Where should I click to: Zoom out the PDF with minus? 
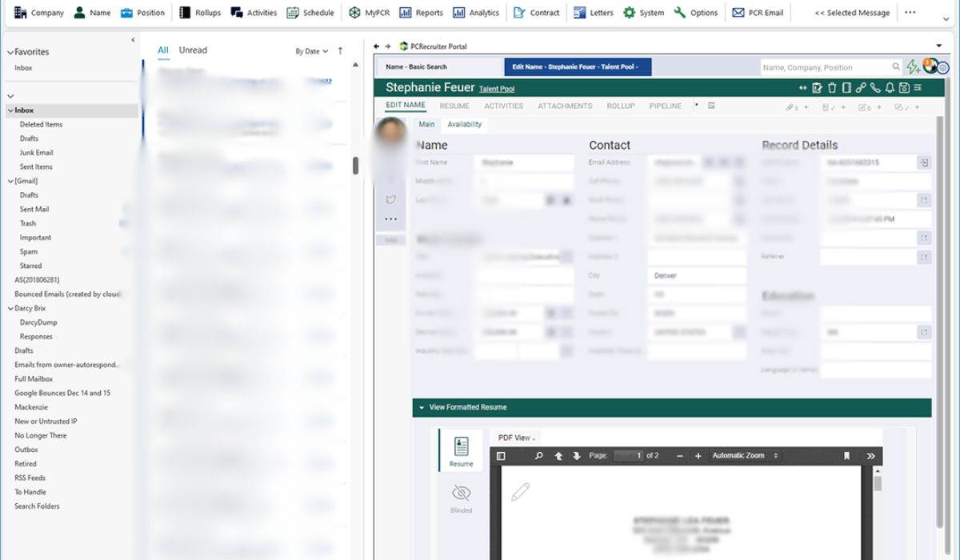(x=680, y=456)
